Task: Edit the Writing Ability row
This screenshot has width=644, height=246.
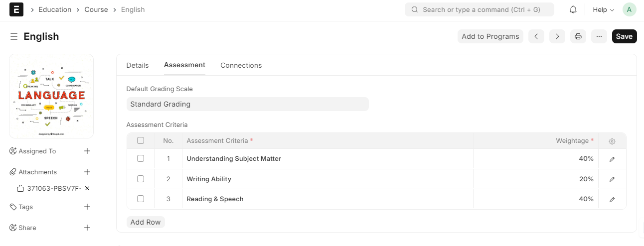Action: pos(612,179)
